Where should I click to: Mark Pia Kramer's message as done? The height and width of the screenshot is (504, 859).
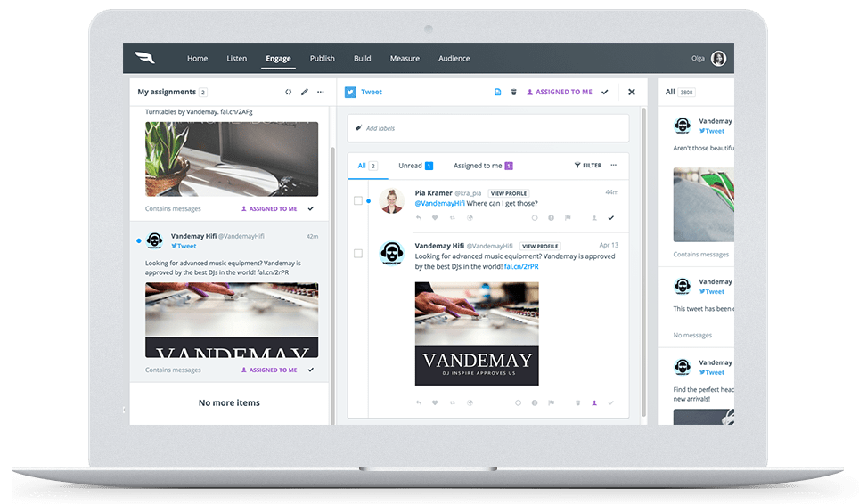(610, 218)
